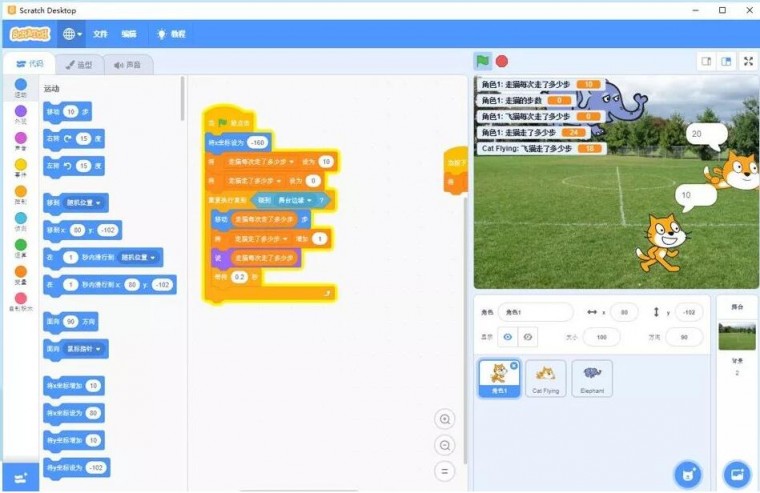Select the 变量 (Variables) category circle

coord(20,271)
